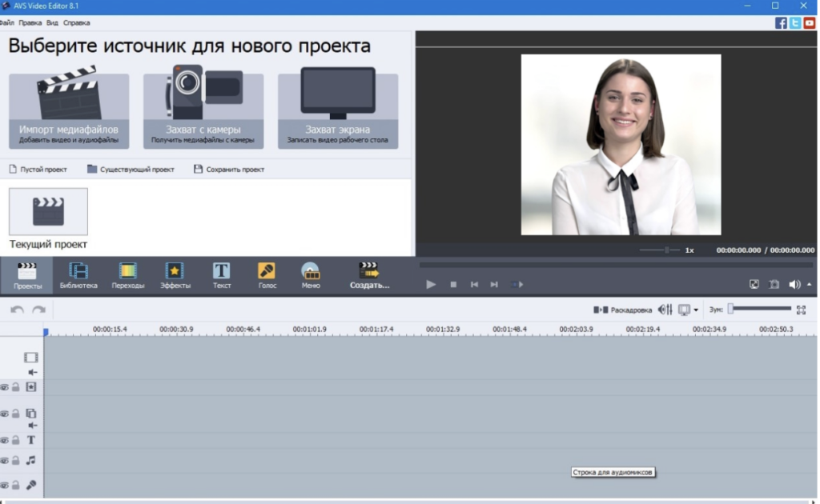The image size is (820, 504).
Task: Open the Справка menu
Action: point(77,23)
